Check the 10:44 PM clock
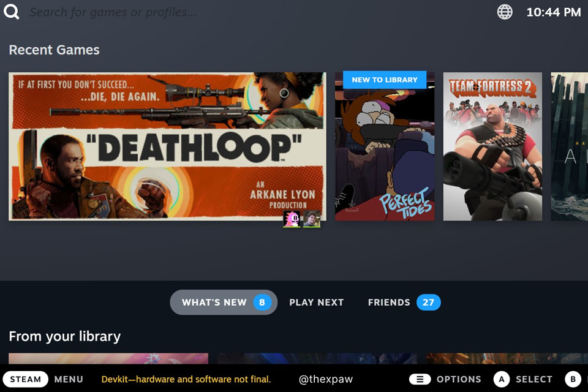 554,12
